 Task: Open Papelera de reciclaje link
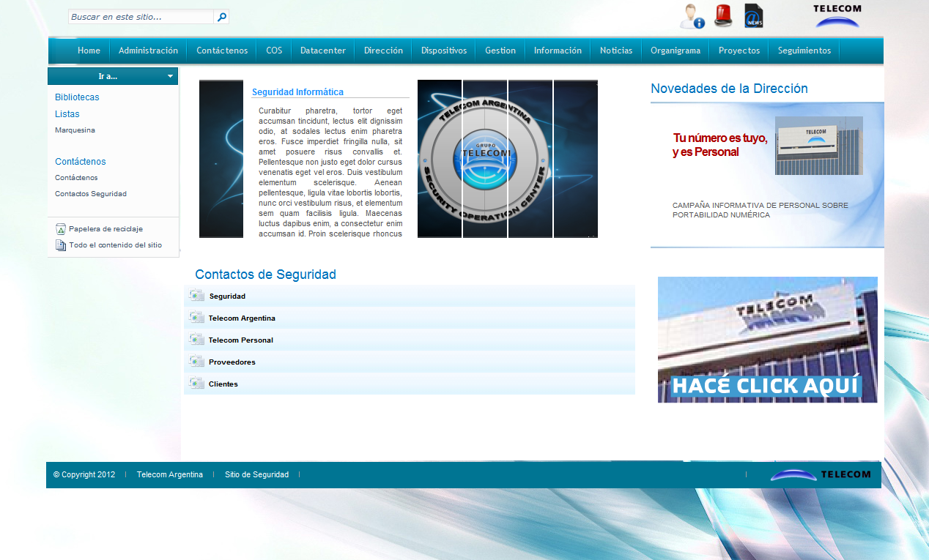(106, 229)
